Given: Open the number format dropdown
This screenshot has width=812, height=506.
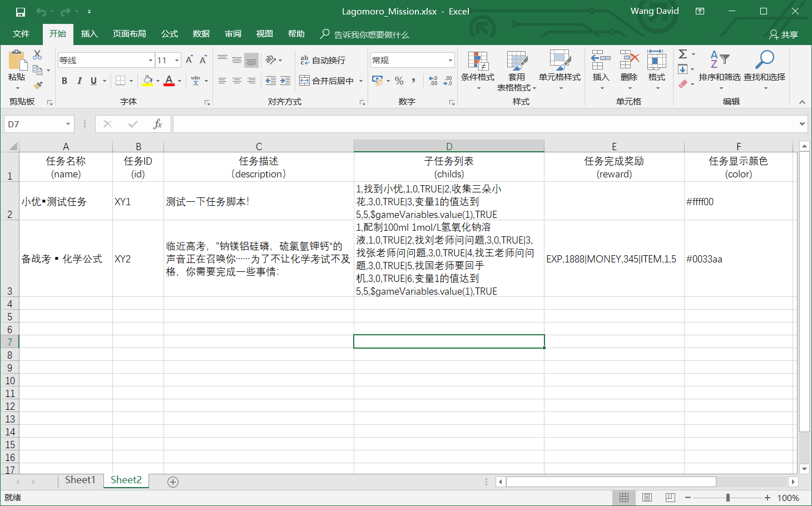Looking at the screenshot, I should coord(450,60).
